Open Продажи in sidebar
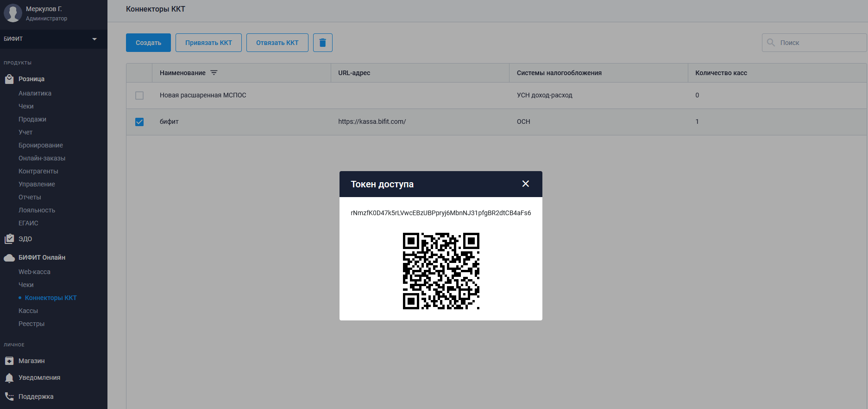 [x=32, y=119]
